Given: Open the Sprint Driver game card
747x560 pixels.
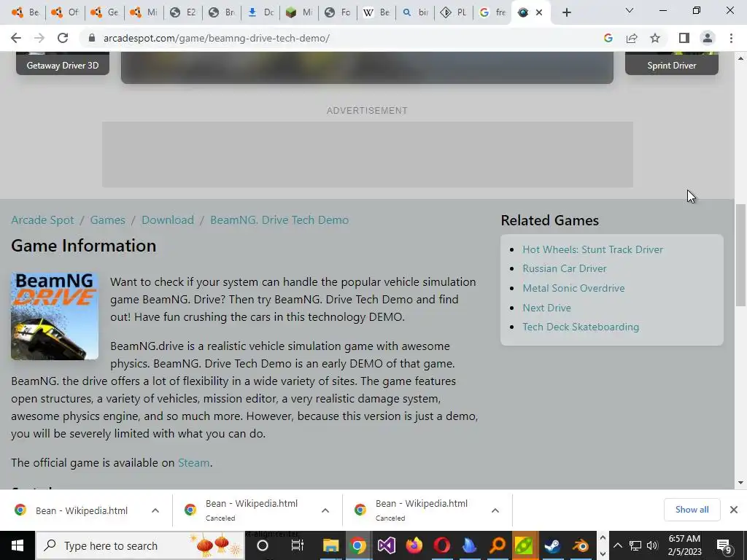Looking at the screenshot, I should point(672,63).
